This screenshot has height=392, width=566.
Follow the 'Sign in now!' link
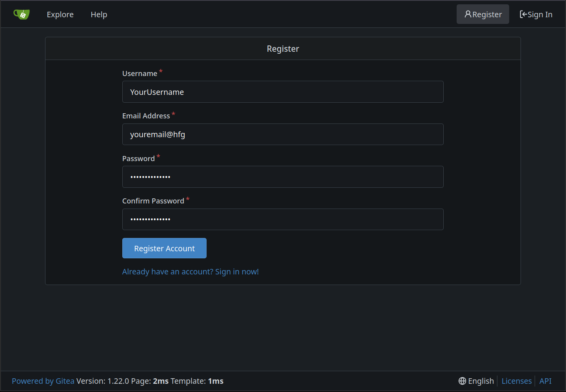coord(190,272)
